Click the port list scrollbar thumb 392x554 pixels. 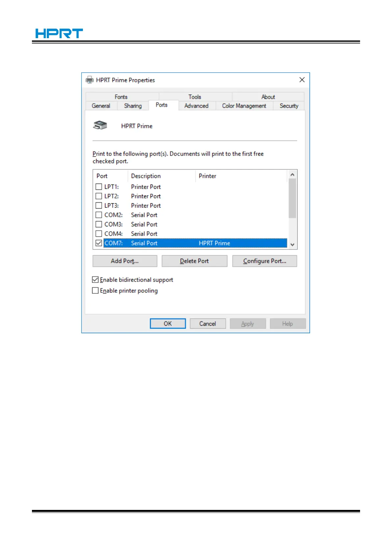point(292,198)
